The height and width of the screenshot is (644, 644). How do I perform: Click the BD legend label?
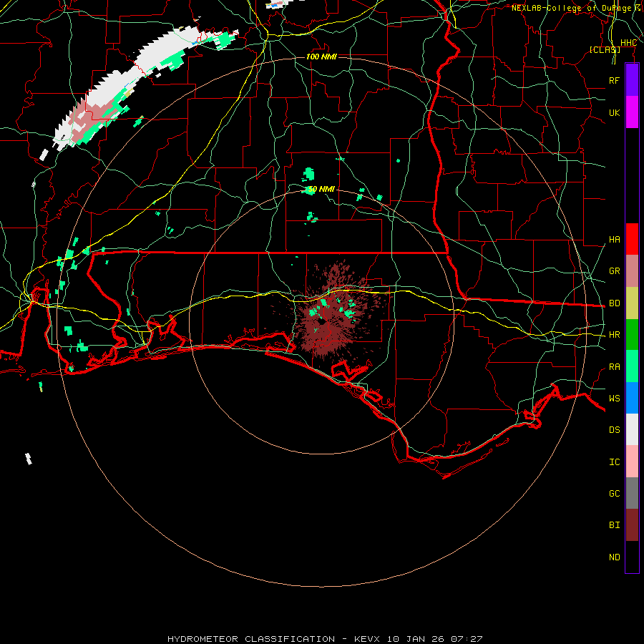[x=615, y=303]
